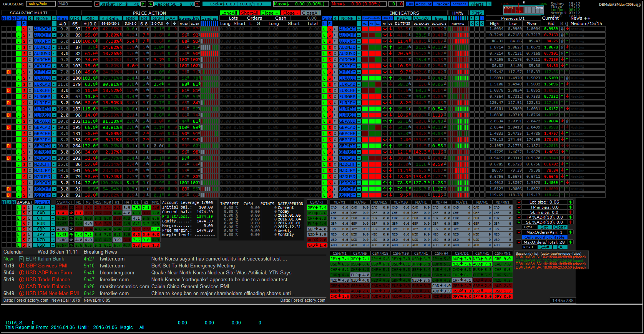Click the EURUSD symbol label in Scalp panel
644x334 pixels.
[42, 115]
